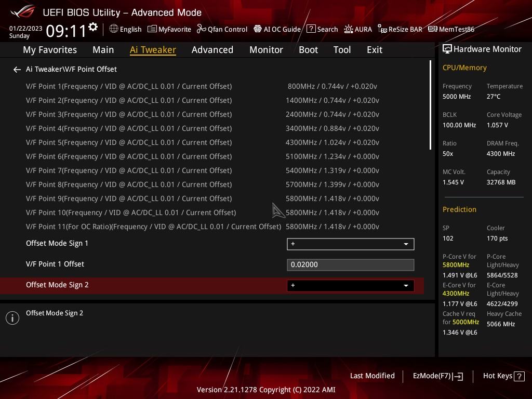Open the Boot tab

pyautogui.click(x=308, y=50)
